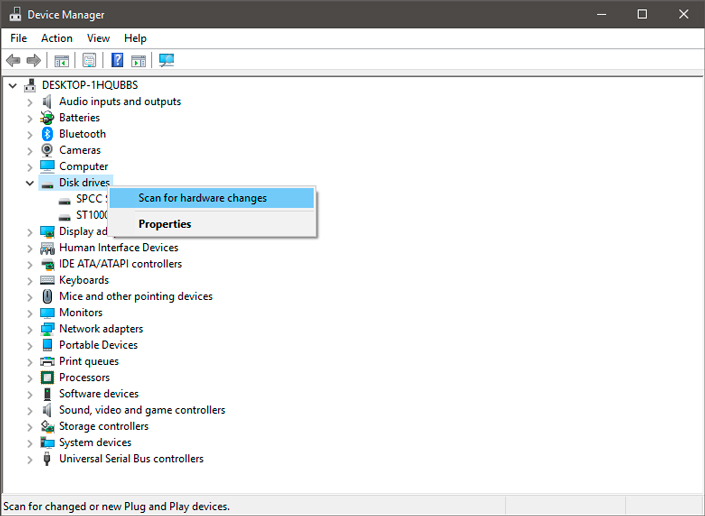705x516 pixels.
Task: Click the Network adapters icon
Action: (47, 329)
